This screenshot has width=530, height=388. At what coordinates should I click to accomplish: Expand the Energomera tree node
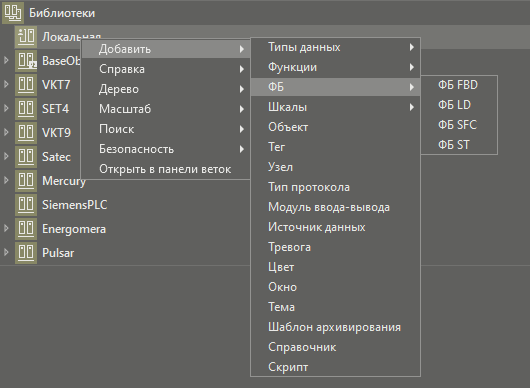(6, 228)
